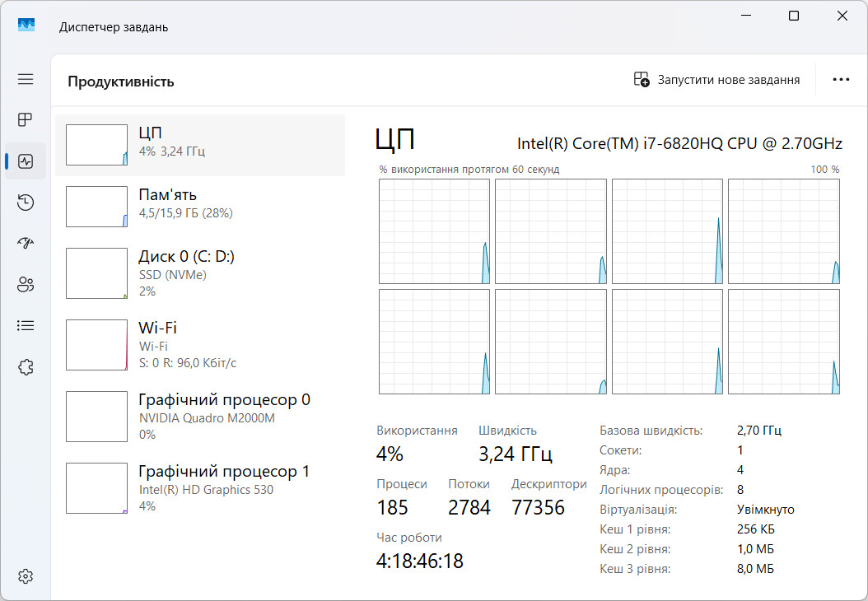Image resolution: width=868 pixels, height=601 pixels.
Task: Click the Кеш 3 рівня value 8,0 МБ
Action: pos(756,569)
